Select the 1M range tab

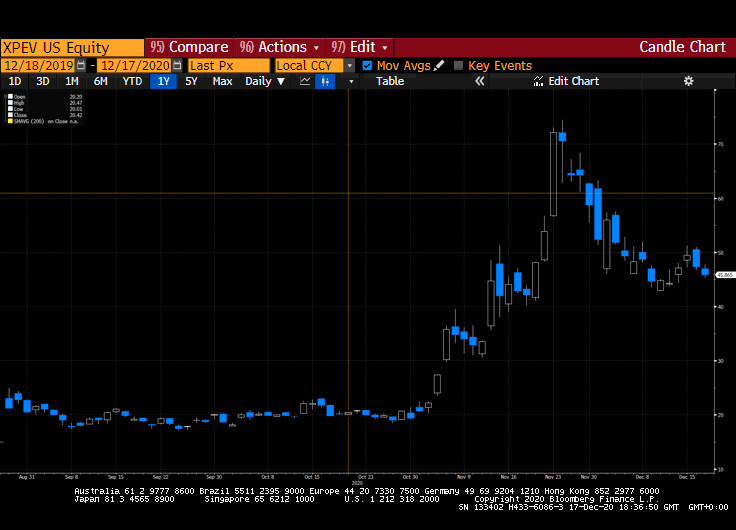[71, 81]
